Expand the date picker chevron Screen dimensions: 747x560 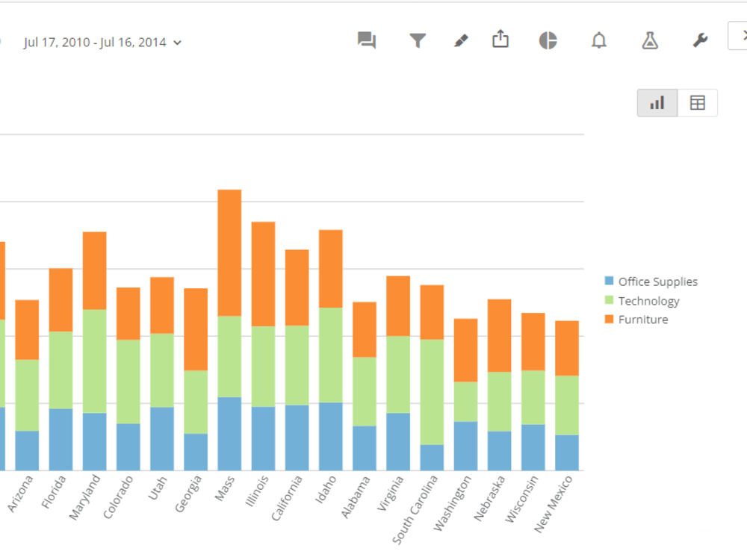coord(177,43)
